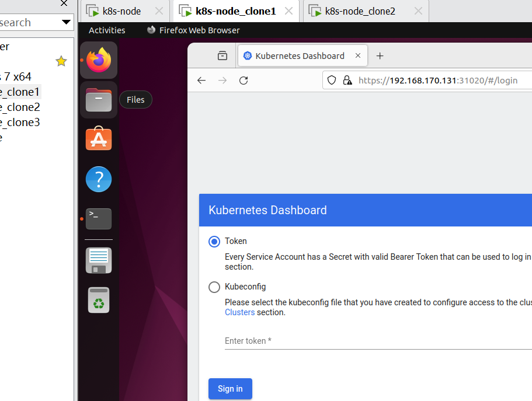Close the k8s-node_clone1 VM tab
Viewport: 532px width, 401px height.
click(288, 11)
